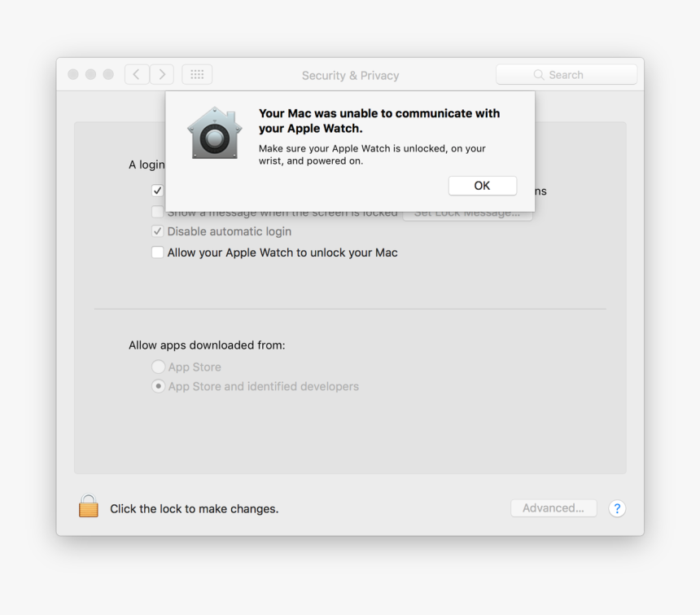Click the Show All preferences grid icon

point(196,73)
